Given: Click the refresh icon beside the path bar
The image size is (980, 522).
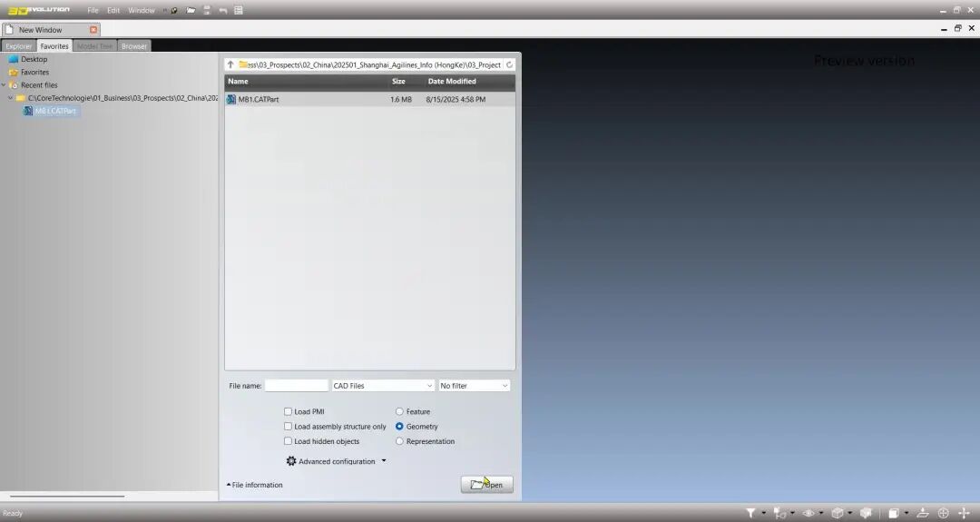Looking at the screenshot, I should pyautogui.click(x=509, y=64).
